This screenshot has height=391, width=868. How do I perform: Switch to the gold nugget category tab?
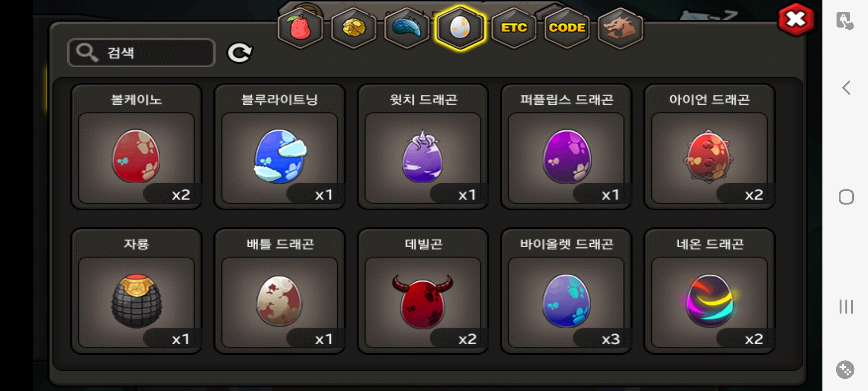353,28
